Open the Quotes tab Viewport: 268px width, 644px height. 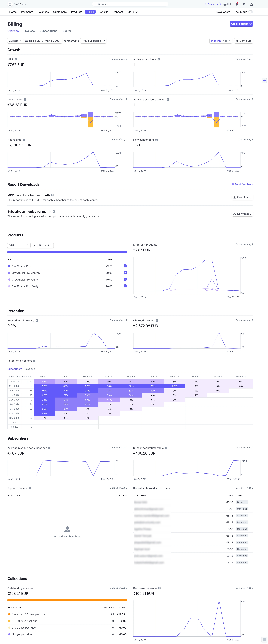[67, 31]
